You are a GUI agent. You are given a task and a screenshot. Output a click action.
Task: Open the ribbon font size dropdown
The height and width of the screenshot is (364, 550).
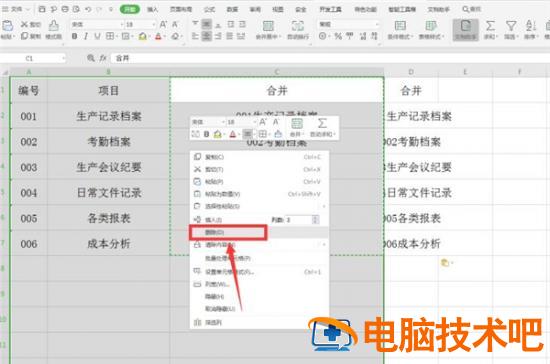(x=154, y=24)
